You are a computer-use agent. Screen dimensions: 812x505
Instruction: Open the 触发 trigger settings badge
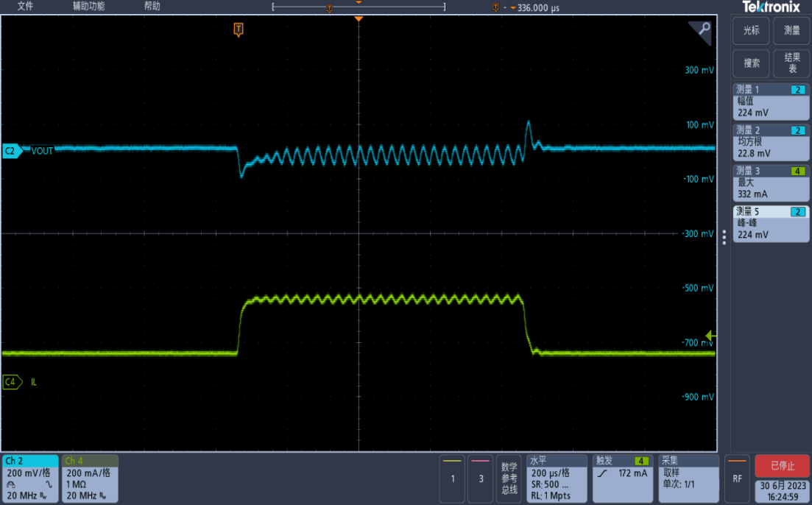pyautogui.click(x=623, y=478)
